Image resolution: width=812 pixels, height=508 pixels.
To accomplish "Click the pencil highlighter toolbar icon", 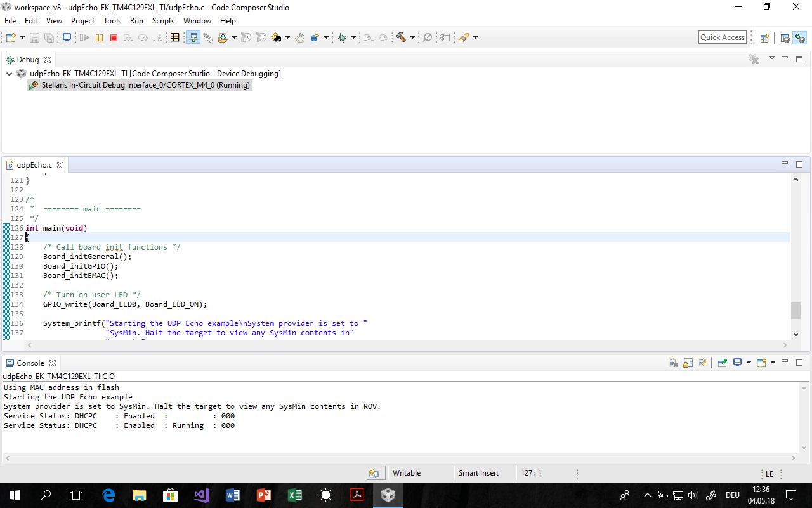I will 464,38.
